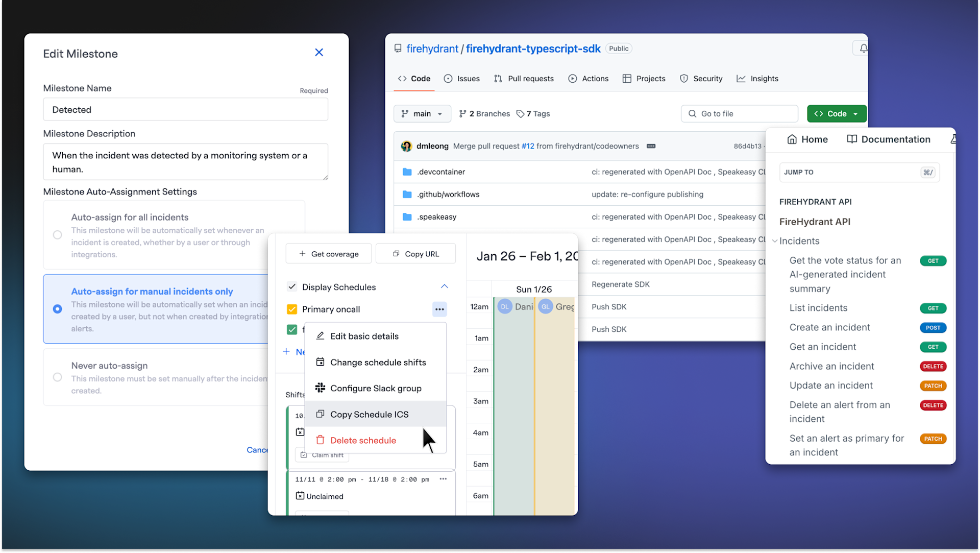Viewport: 980px width, 553px height.
Task: Select Auto-assign for all incidents radio
Action: coord(58,235)
